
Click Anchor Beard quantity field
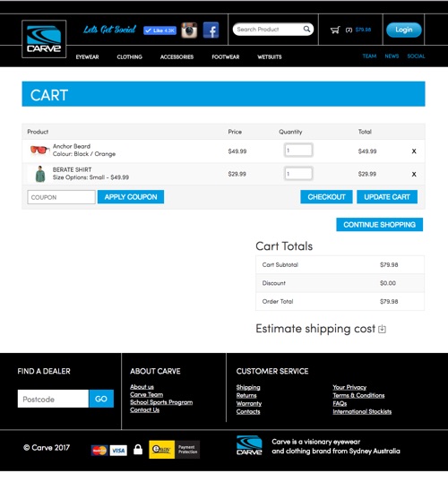[x=298, y=151]
